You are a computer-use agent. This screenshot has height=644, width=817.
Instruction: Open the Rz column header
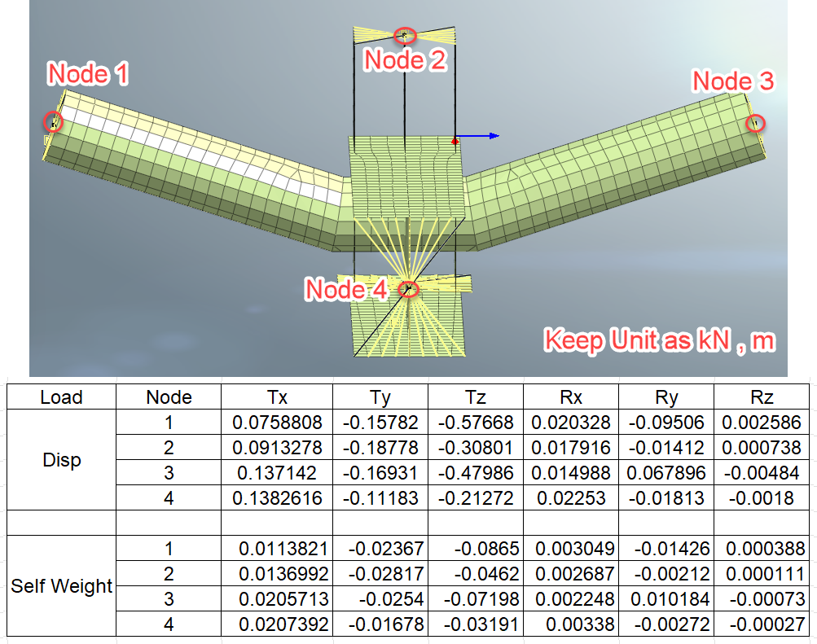[x=763, y=397]
